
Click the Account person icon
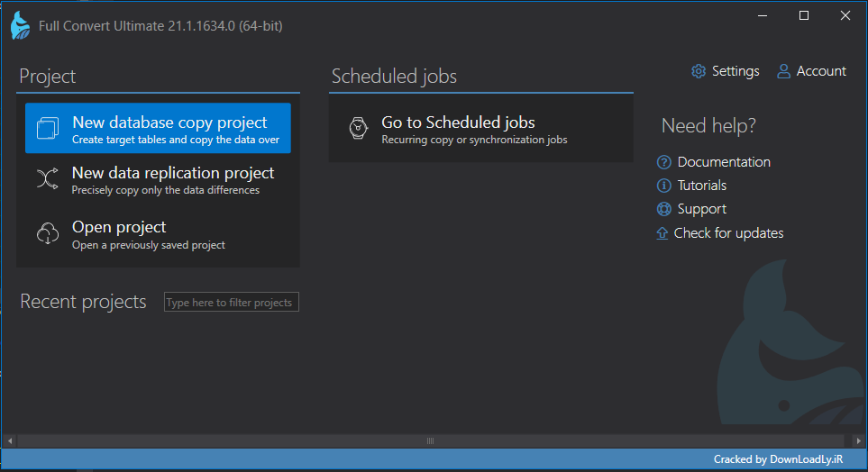coord(783,71)
